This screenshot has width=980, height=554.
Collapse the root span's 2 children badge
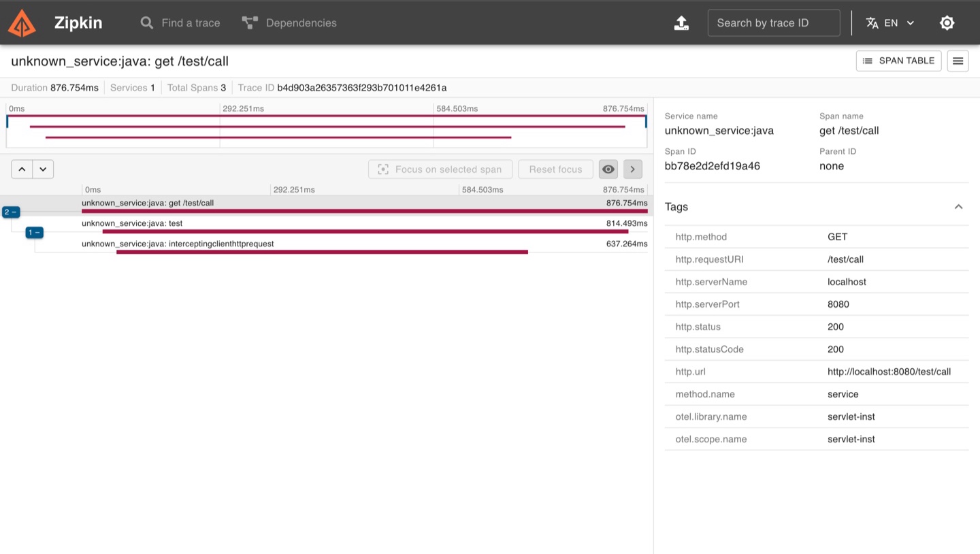(x=11, y=212)
